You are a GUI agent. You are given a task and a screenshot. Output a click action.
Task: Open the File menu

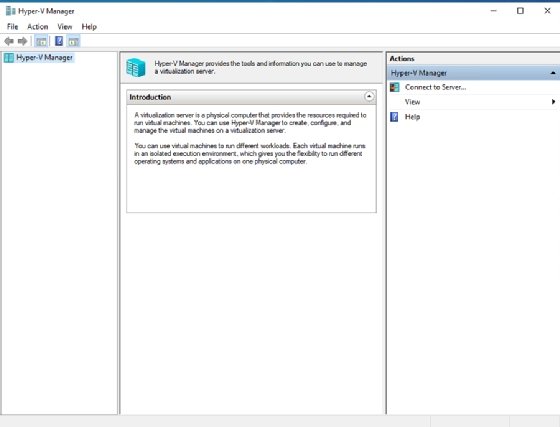pos(12,27)
